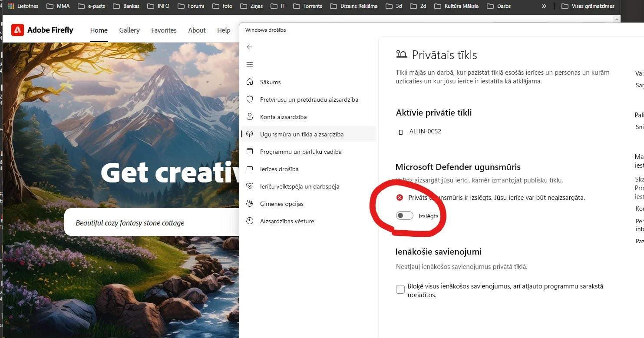
Task: Switch to Home tab in Adobe Firefly
Action: pyautogui.click(x=99, y=30)
